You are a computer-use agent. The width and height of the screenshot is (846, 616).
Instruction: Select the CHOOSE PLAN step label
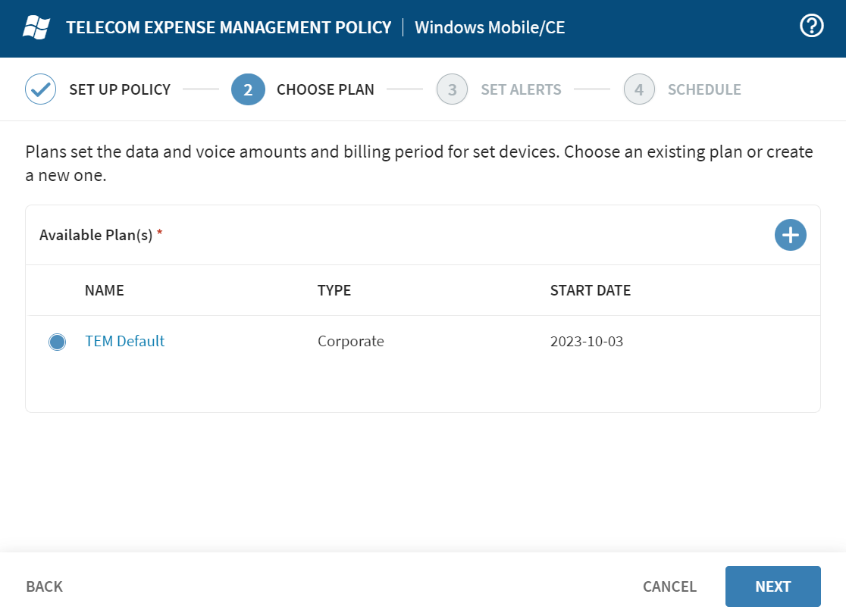tap(325, 89)
